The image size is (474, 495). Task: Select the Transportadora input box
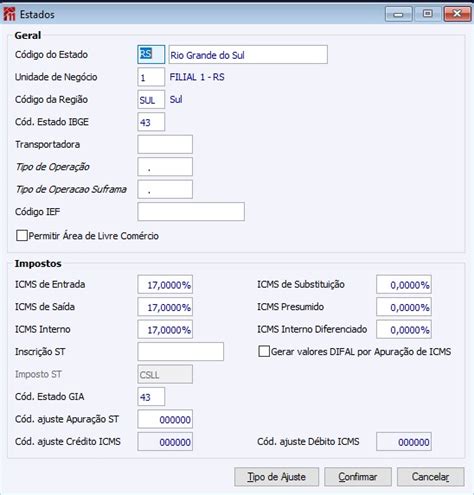click(165, 144)
